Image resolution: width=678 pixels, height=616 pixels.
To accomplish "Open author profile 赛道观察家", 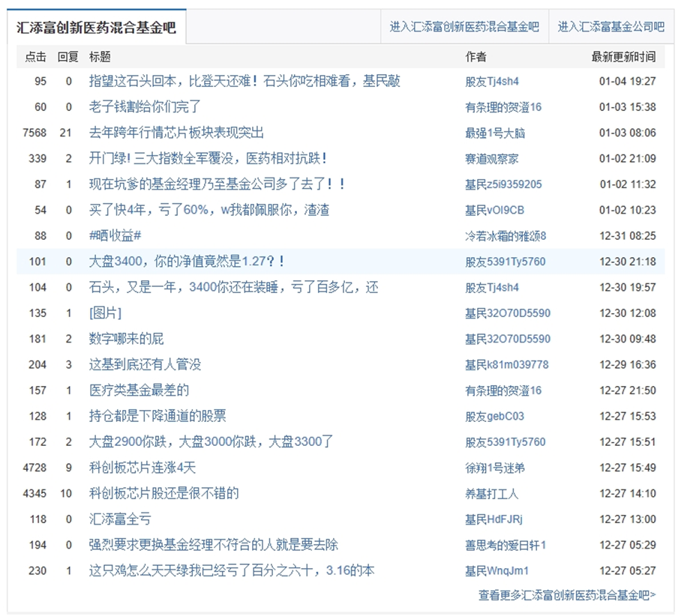I will pos(492,159).
